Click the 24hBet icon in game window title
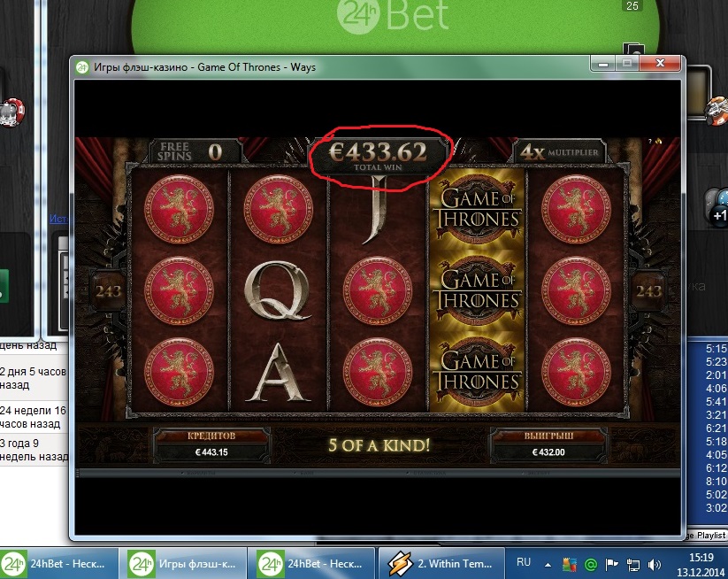 click(x=82, y=67)
